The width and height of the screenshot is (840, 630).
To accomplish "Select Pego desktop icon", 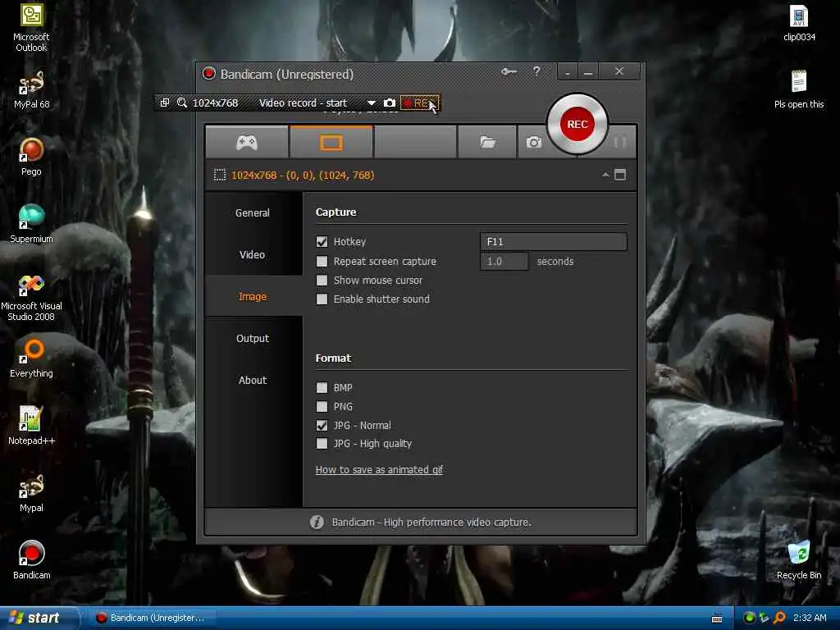I will [31, 157].
